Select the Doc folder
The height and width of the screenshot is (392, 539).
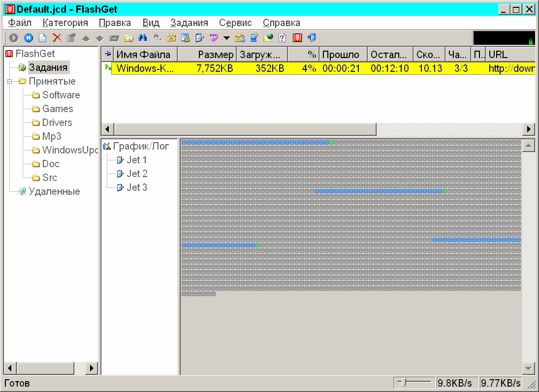coord(51,163)
